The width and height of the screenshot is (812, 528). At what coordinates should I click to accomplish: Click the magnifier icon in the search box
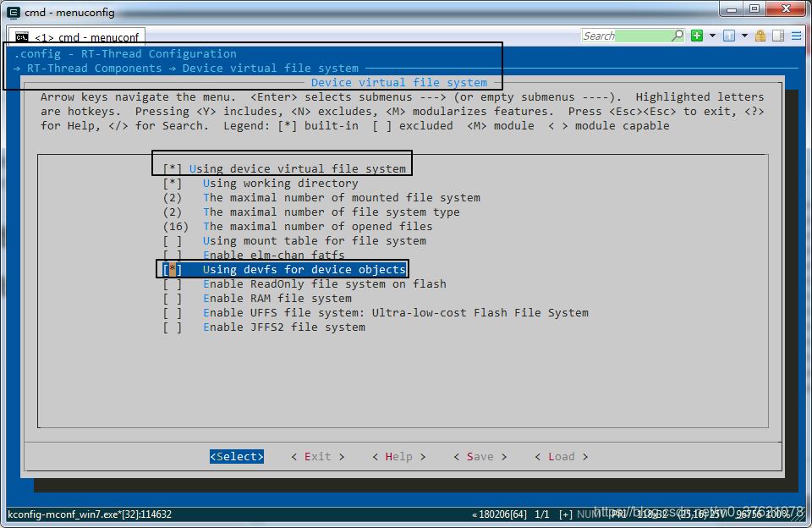(678, 36)
